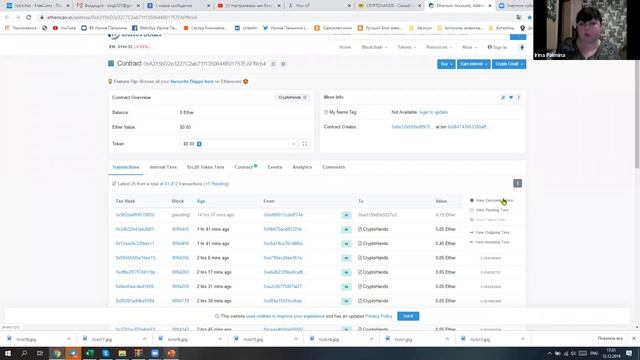Click the 'Показать все' downloads button
640x360 pixels.
[x=610, y=339]
